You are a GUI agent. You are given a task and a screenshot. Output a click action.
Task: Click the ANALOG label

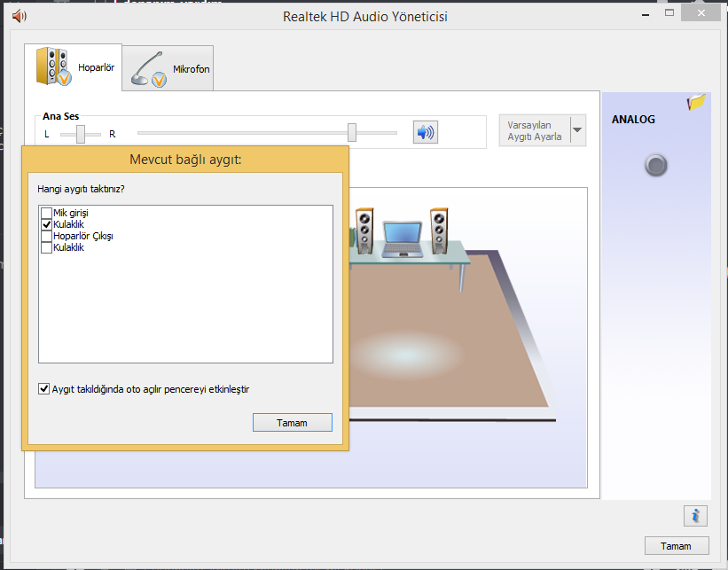coord(633,120)
